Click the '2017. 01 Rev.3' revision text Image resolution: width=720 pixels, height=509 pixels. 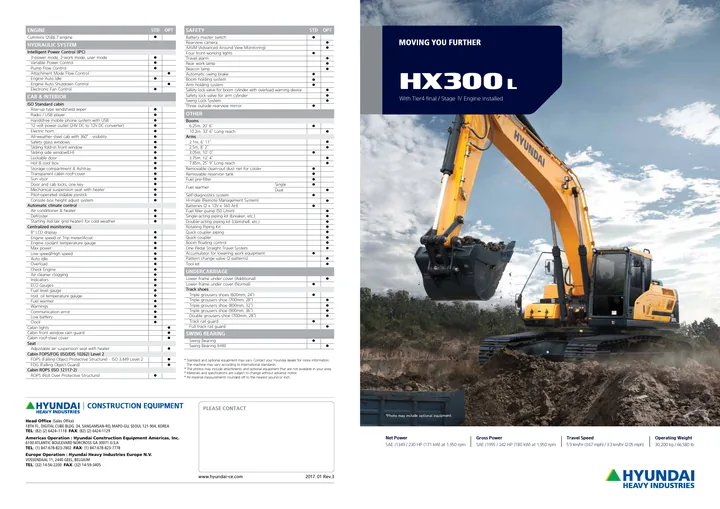(x=320, y=477)
